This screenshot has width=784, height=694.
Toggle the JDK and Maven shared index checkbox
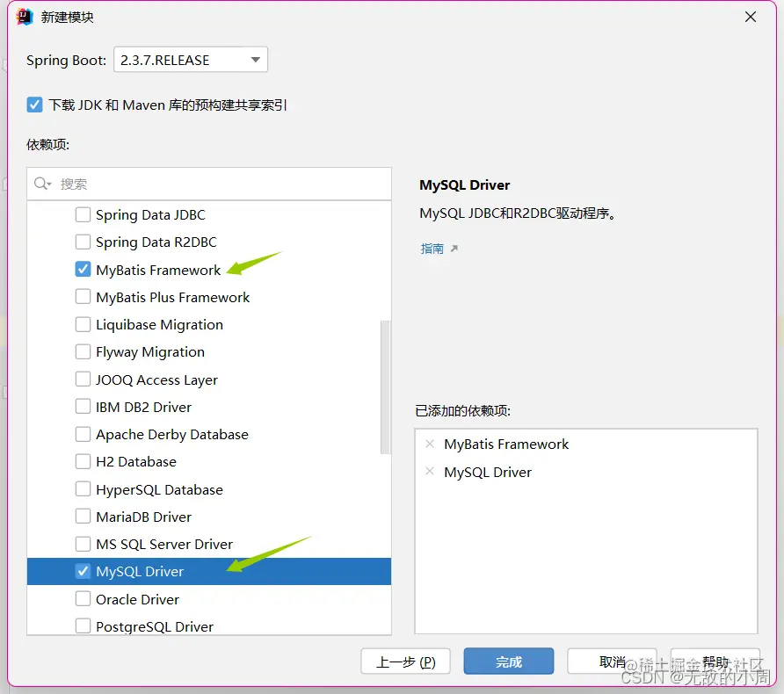34,105
